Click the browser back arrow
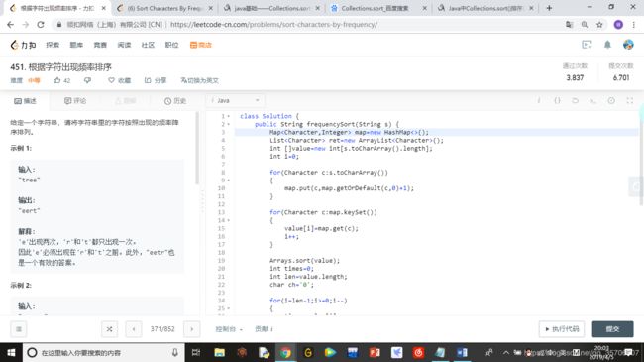This screenshot has width=644, height=362. (x=10, y=25)
